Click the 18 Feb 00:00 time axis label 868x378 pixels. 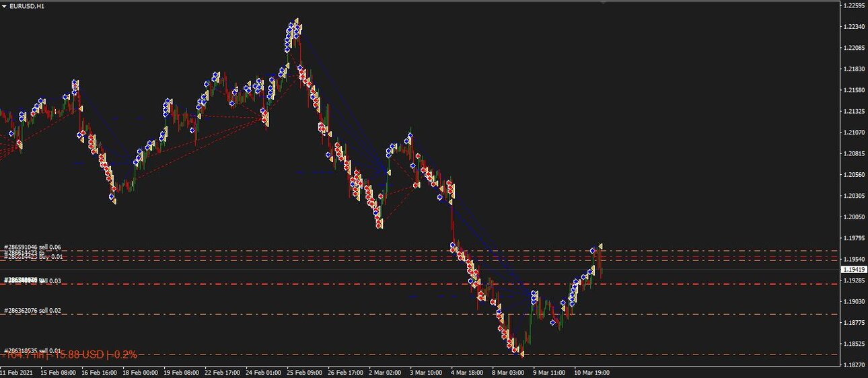pyautogui.click(x=140, y=372)
